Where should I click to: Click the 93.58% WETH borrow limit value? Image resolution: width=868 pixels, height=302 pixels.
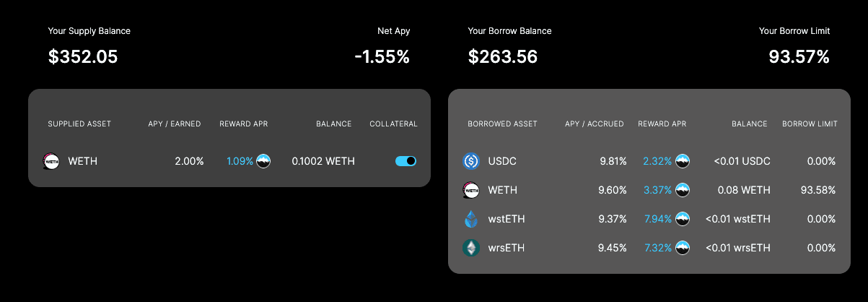tap(817, 190)
